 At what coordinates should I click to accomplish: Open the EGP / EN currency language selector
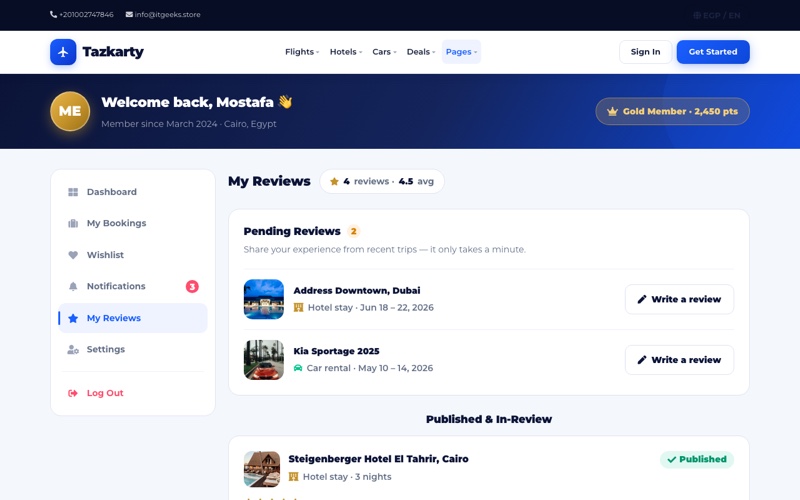click(x=717, y=16)
